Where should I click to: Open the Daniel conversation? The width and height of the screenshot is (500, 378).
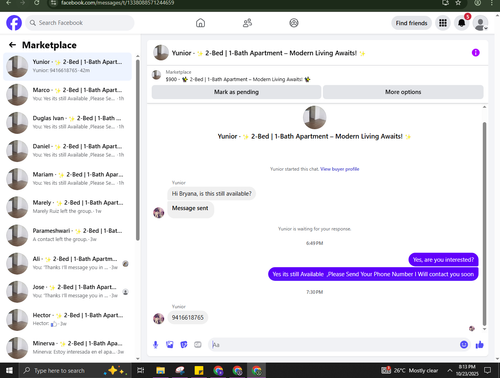pos(67,151)
